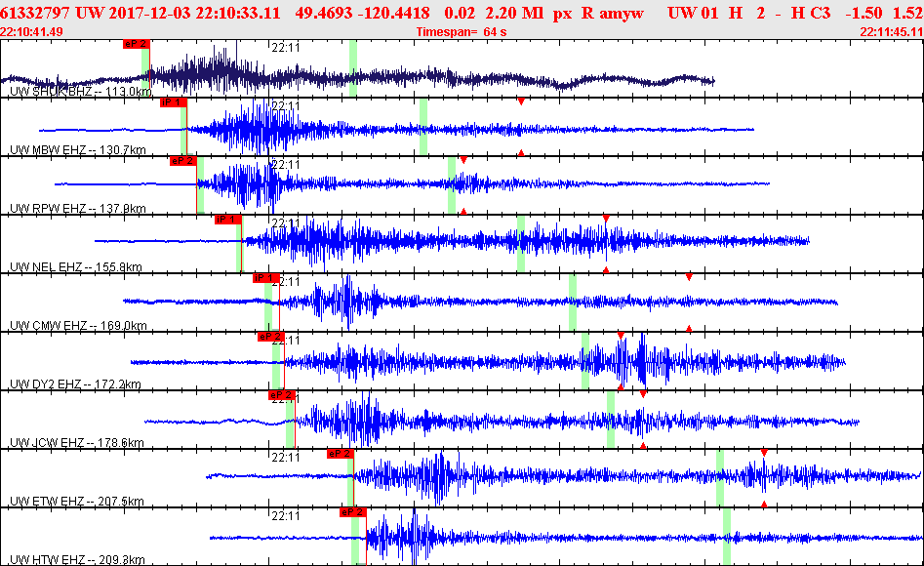This screenshot has width=924, height=566.
Task: Select the eP 2 pick flag on DY2 trace
Action: (270, 337)
